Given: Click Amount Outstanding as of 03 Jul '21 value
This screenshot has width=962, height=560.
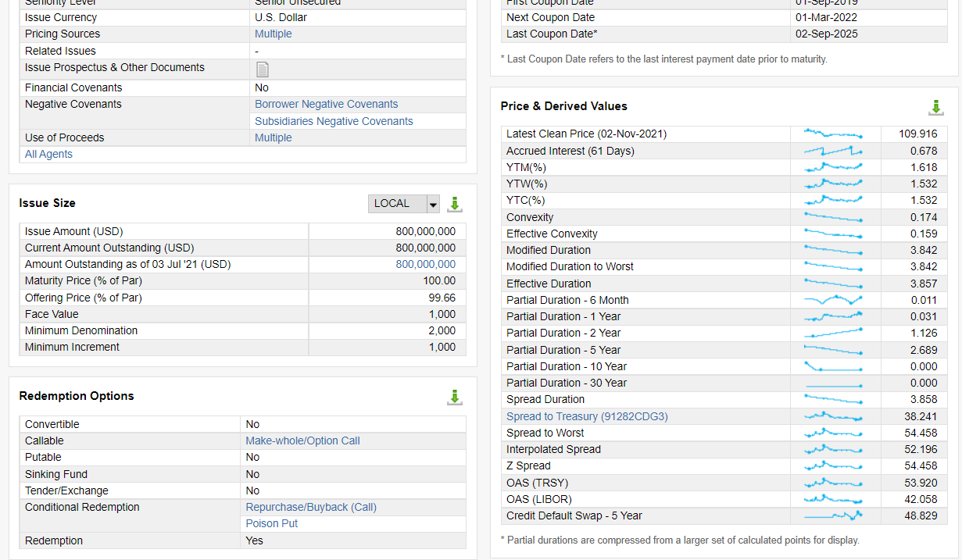Looking at the screenshot, I should 426,264.
